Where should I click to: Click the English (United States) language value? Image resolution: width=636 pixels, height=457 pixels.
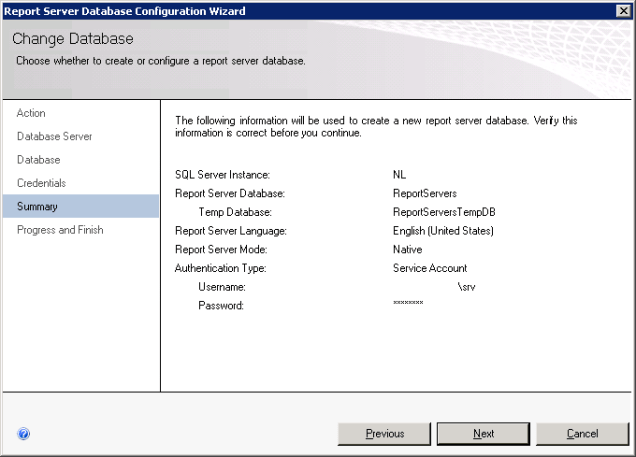443,231
